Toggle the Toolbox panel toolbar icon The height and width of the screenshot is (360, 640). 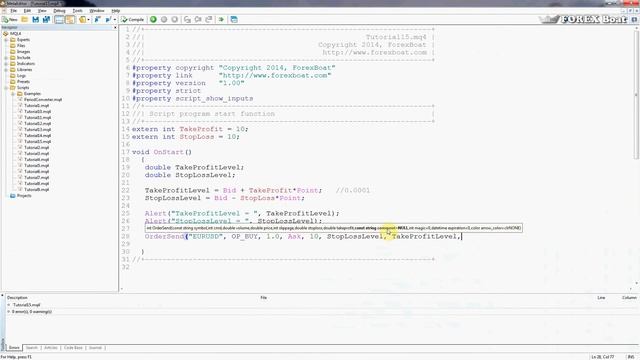(x=70, y=20)
